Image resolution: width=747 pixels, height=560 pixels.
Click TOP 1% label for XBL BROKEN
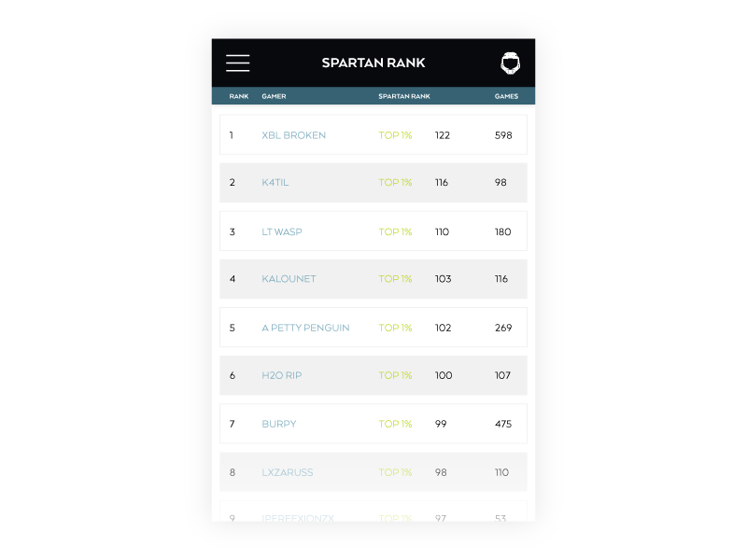pyautogui.click(x=395, y=135)
